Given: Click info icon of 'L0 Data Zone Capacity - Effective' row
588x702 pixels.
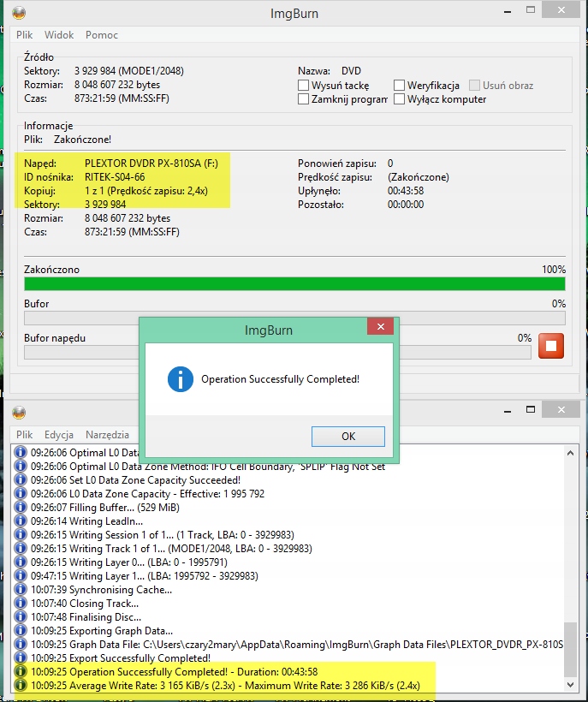Looking at the screenshot, I should pos(21,493).
